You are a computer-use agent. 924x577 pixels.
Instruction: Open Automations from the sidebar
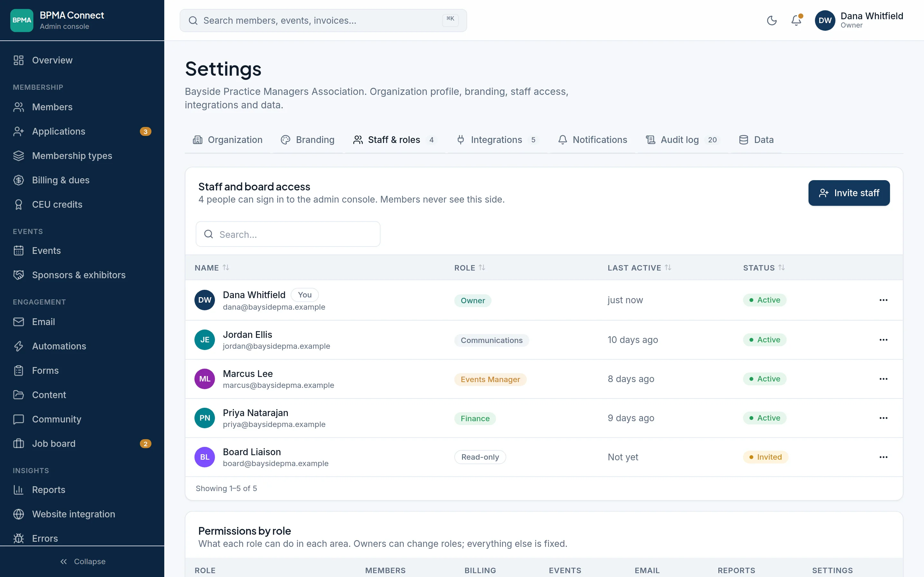click(x=82, y=346)
